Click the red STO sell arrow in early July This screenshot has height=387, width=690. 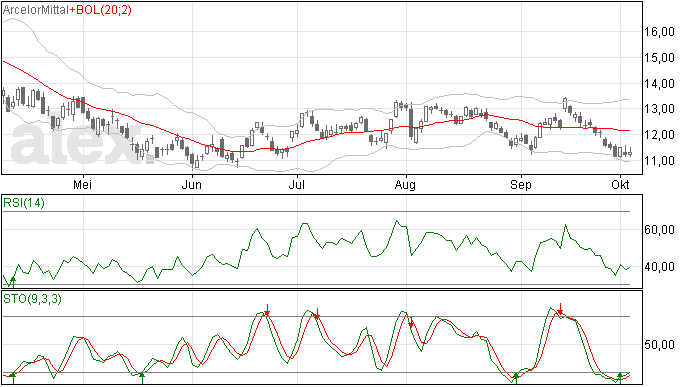tap(317, 313)
